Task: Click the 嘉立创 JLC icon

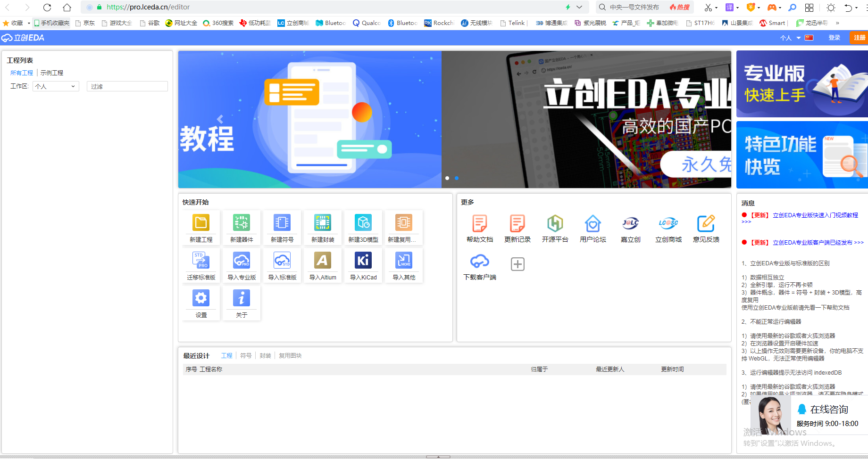Action: [x=631, y=223]
